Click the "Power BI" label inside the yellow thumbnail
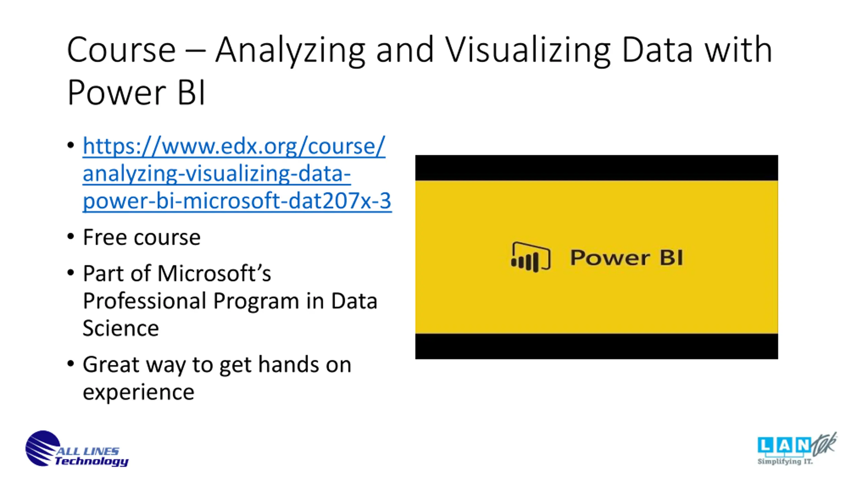 pyautogui.click(x=627, y=258)
